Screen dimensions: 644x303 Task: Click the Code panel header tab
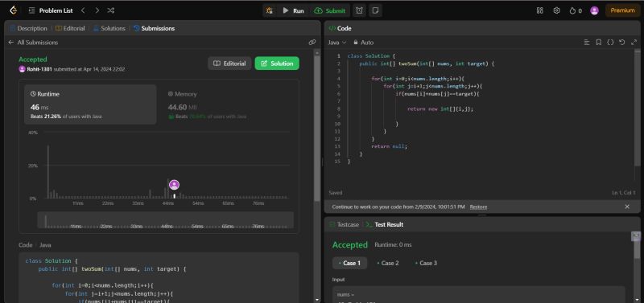click(x=340, y=28)
